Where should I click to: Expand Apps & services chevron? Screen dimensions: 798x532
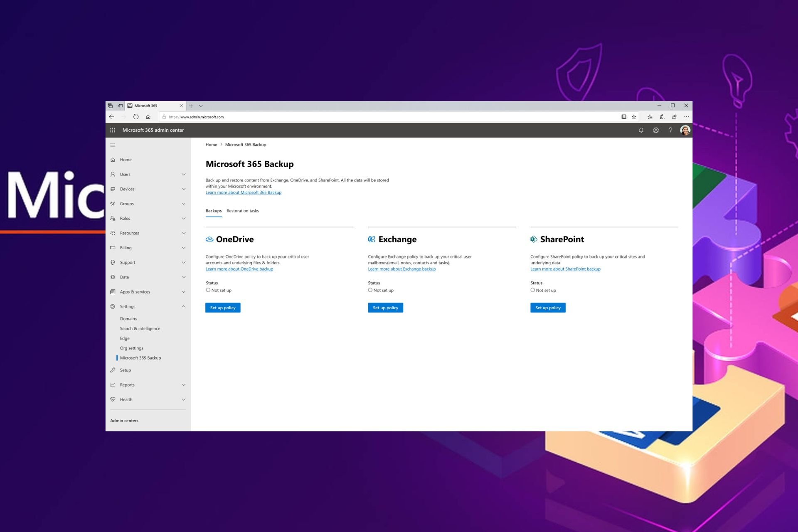point(184,292)
